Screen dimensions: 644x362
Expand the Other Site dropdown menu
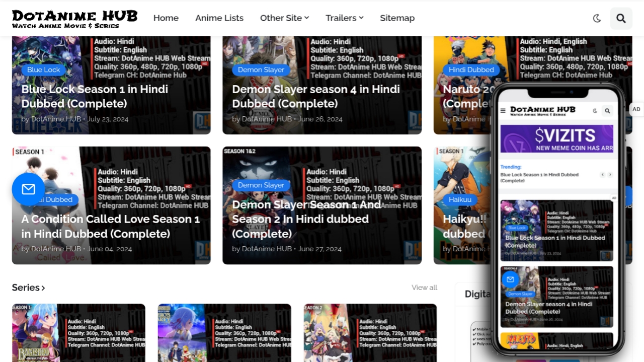[284, 18]
